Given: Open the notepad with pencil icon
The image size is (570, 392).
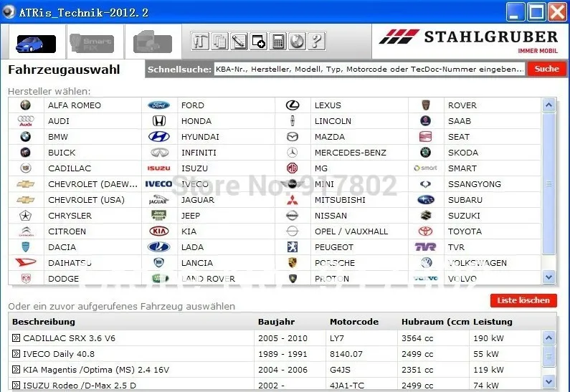Looking at the screenshot, I should point(239,41).
